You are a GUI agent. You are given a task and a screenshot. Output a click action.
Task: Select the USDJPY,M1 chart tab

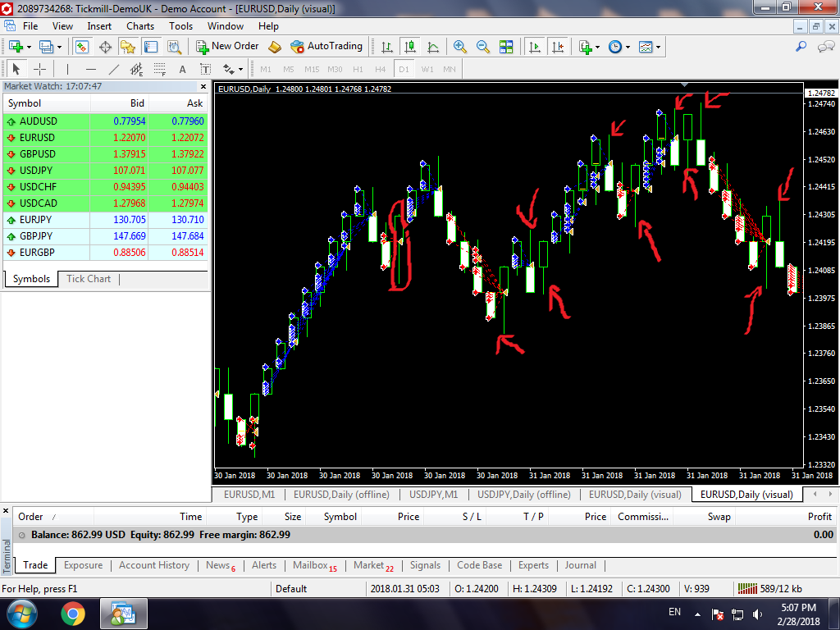[433, 495]
